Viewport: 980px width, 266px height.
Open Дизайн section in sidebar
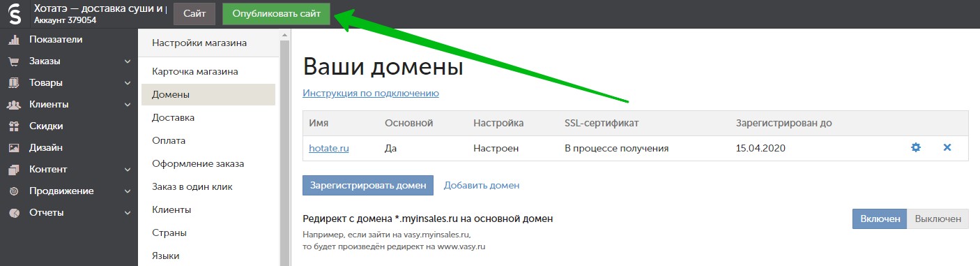click(x=46, y=148)
